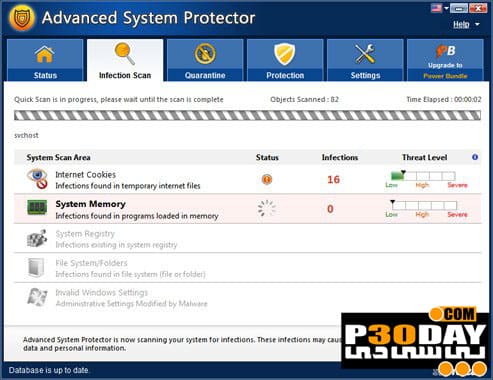
Task: Open the Help menu
Action: (461, 24)
